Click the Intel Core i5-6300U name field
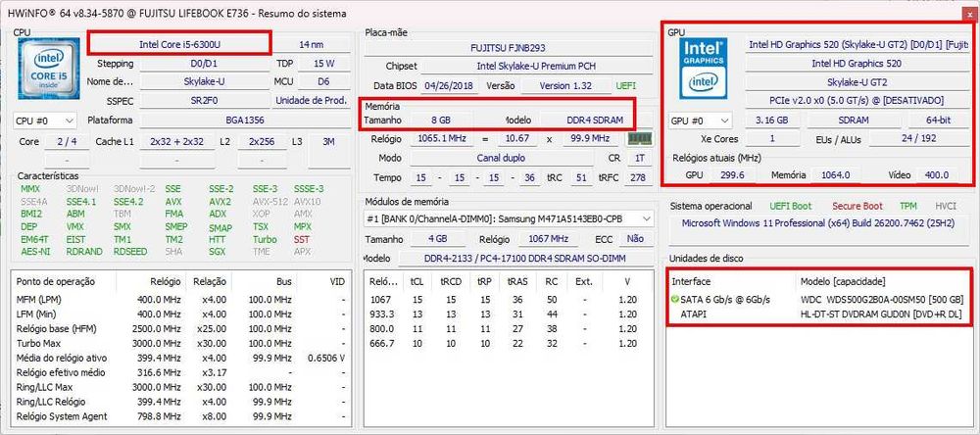 [x=178, y=44]
